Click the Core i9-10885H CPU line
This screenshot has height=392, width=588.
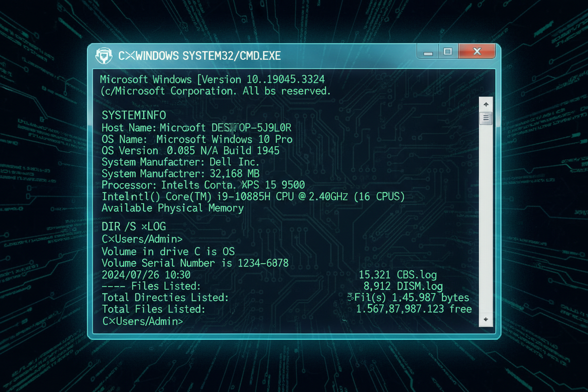[x=253, y=196]
